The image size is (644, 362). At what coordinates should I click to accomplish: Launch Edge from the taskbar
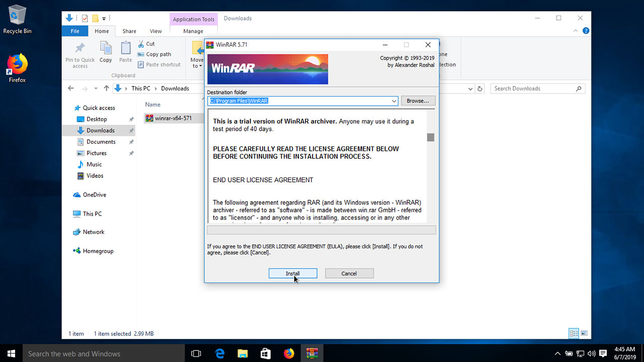click(x=219, y=353)
